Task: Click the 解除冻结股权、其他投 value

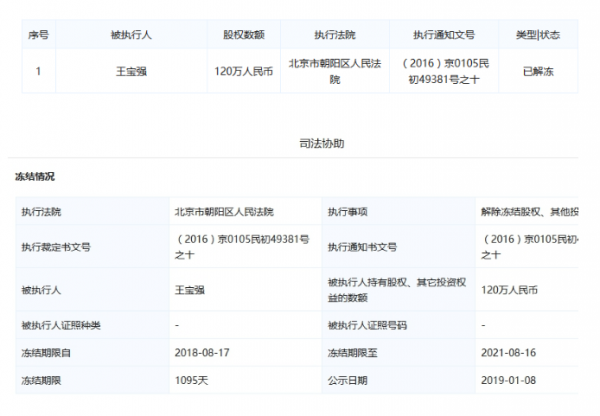Action: click(530, 212)
